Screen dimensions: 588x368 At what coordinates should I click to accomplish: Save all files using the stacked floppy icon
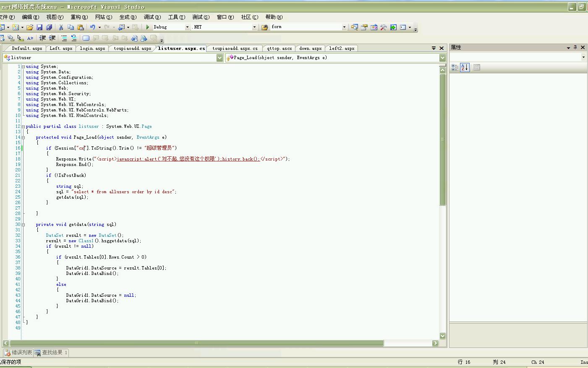pos(49,27)
